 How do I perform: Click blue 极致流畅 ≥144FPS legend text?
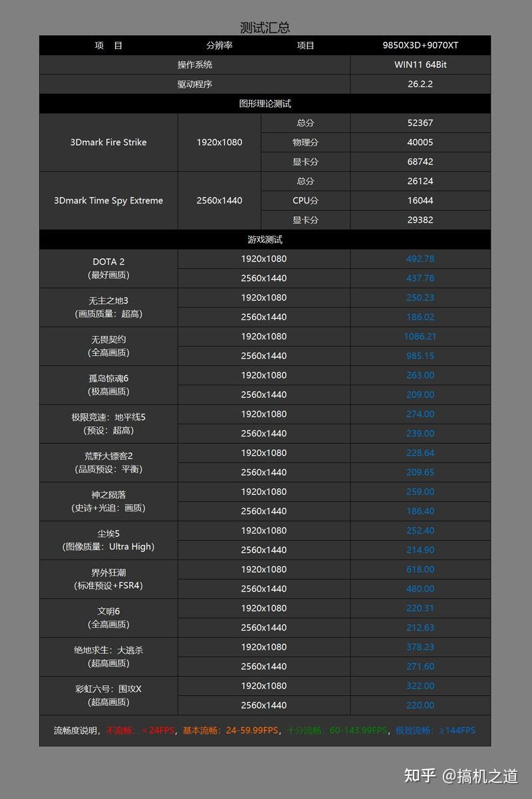(x=436, y=730)
